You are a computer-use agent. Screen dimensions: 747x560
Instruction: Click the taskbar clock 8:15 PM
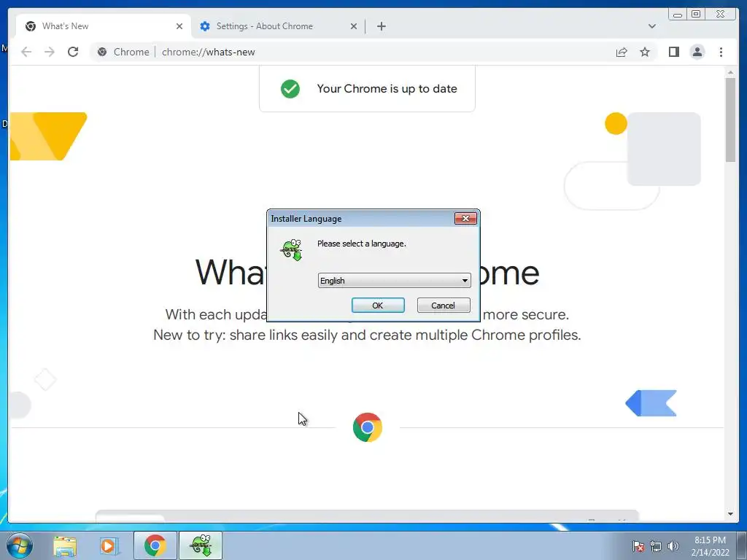[710, 546]
